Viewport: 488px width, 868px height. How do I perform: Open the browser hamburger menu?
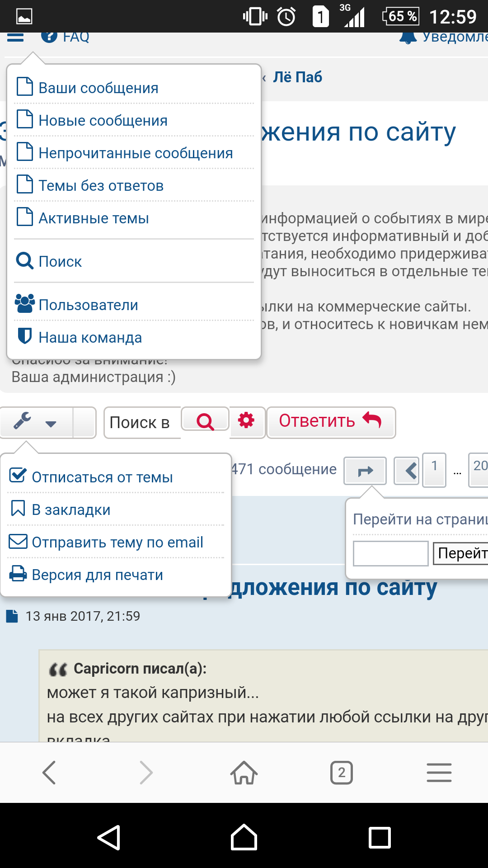point(439,773)
